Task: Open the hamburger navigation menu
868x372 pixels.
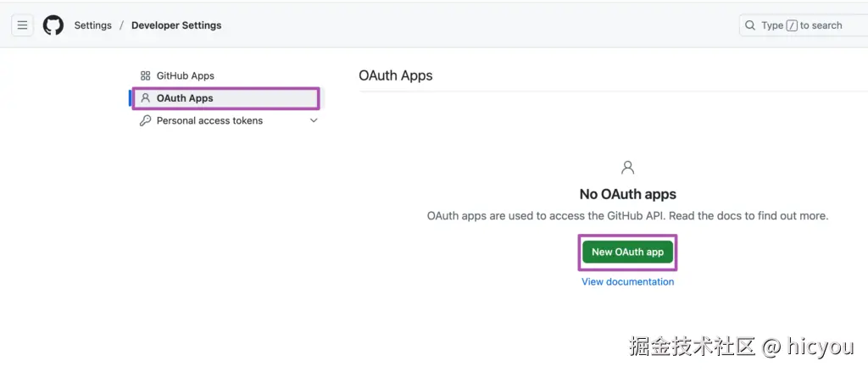Action: pos(23,25)
